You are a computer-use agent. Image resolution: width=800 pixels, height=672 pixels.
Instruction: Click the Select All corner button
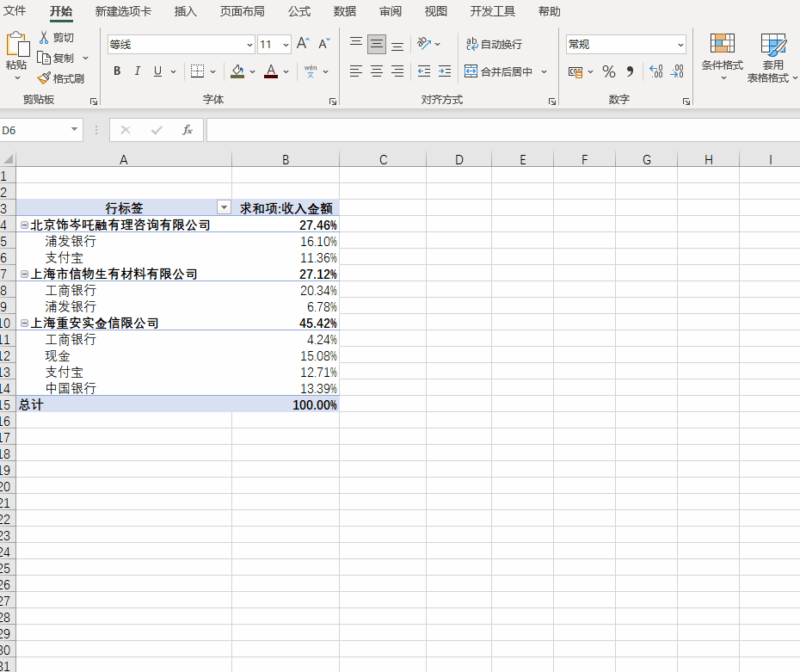tap(8, 159)
